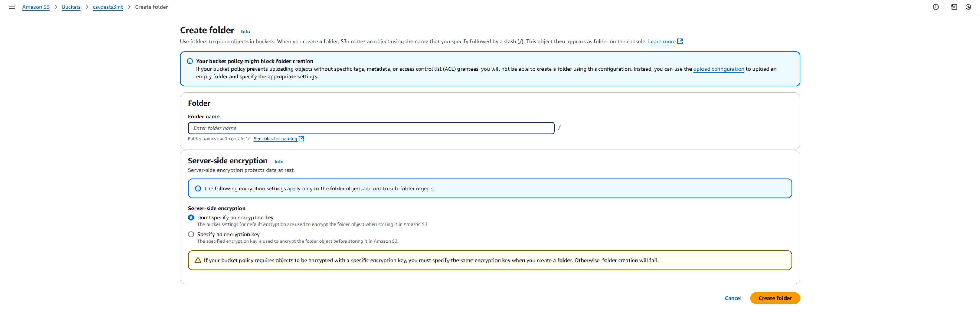Viewport: 980px width, 318px height.
Task: Click the external link icon beside See rules for naming
Action: tap(301, 139)
